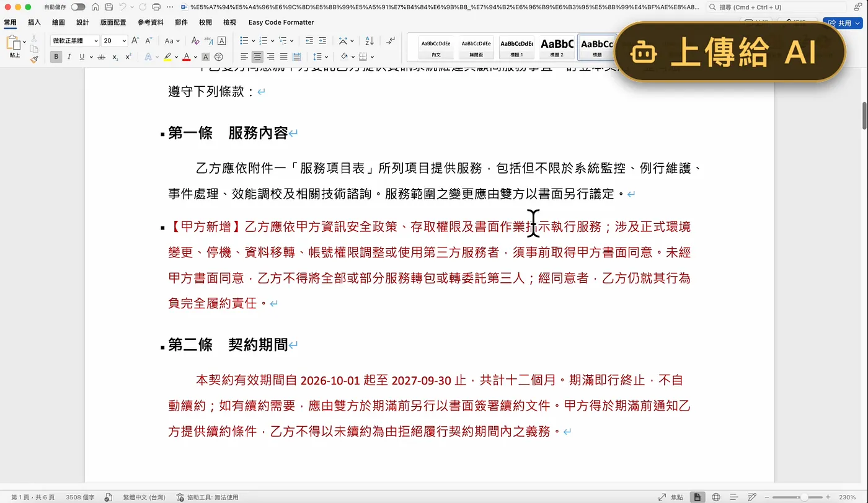Apply superscript formatting
Image resolution: width=868 pixels, height=503 pixels.
click(x=128, y=56)
